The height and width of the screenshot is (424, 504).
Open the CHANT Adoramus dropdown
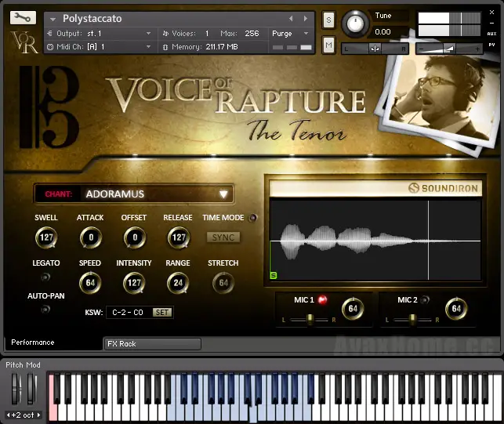click(134, 194)
